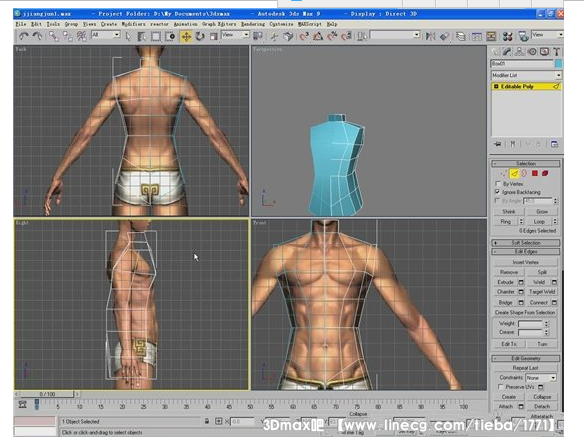Switch to the Hierarchy command panel tab
The image size is (584, 442).
[x=519, y=52]
